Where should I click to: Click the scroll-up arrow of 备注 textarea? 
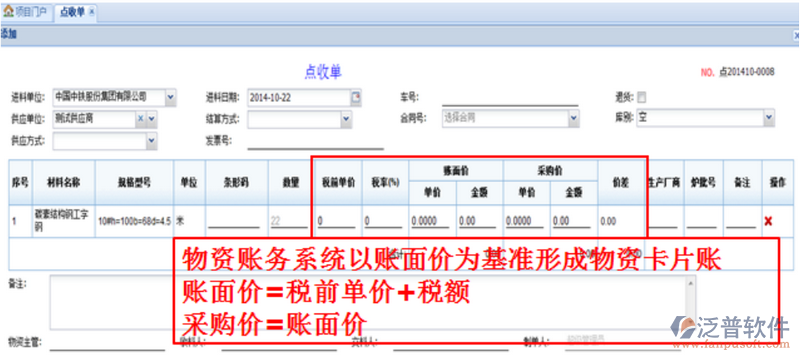pos(691,282)
